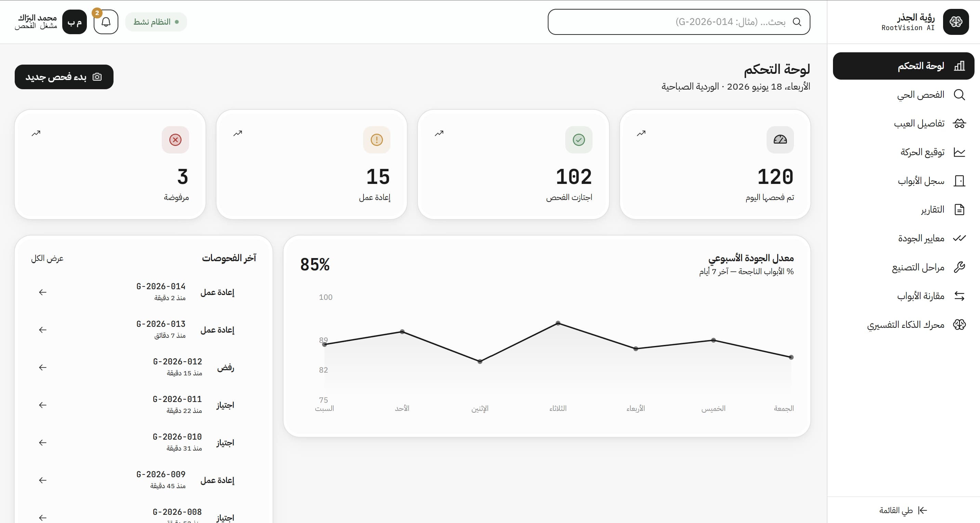Click the orange rework warning icon
The width and height of the screenshot is (980, 523).
click(x=376, y=139)
